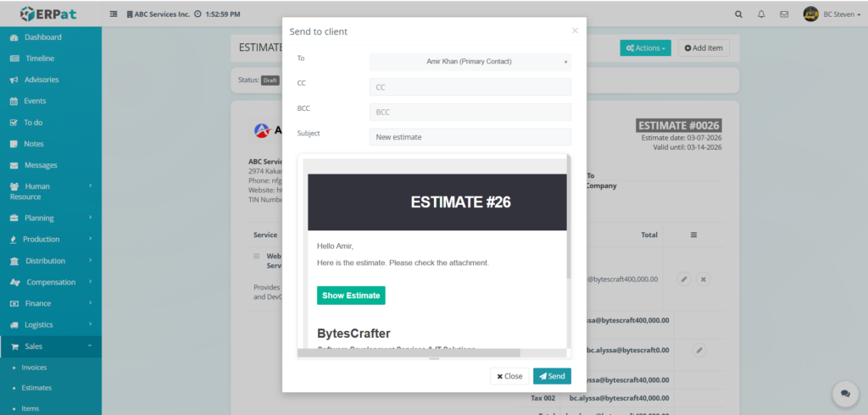
Task: Collapse the Sales submenu arrow
Action: pos(90,346)
